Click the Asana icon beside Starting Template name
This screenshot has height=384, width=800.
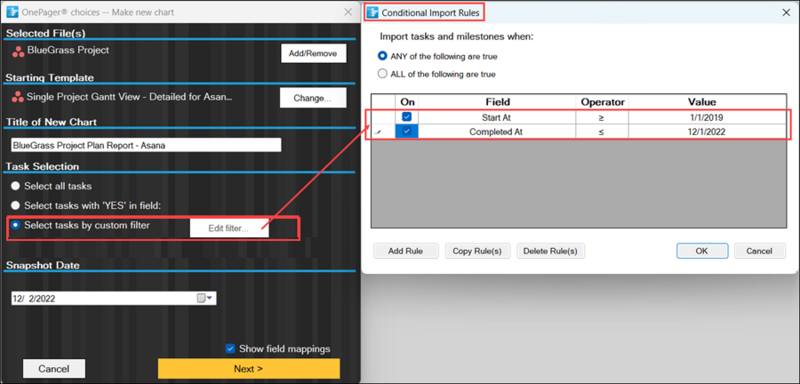coord(18,97)
